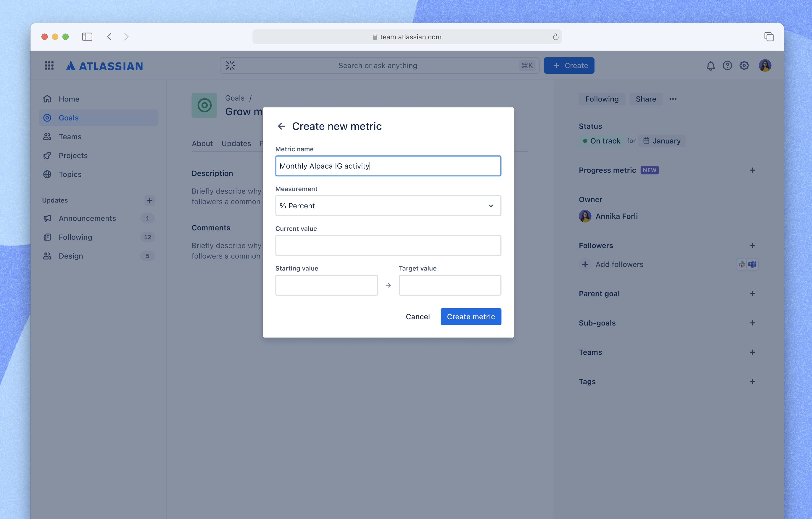Click the Create metric button
Image resolution: width=812 pixels, height=519 pixels.
click(x=471, y=317)
